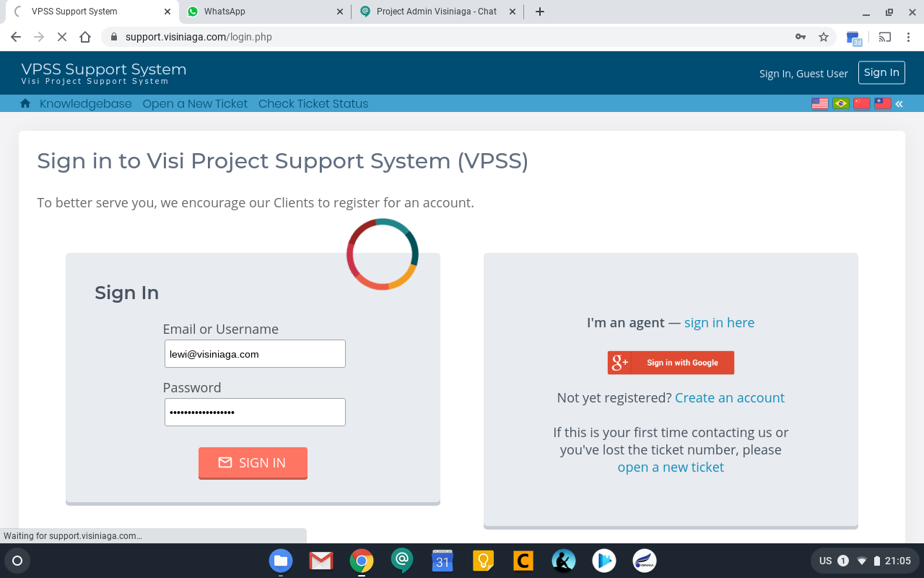This screenshot has height=578, width=924.
Task: Follow the Create an account link
Action: 729,397
